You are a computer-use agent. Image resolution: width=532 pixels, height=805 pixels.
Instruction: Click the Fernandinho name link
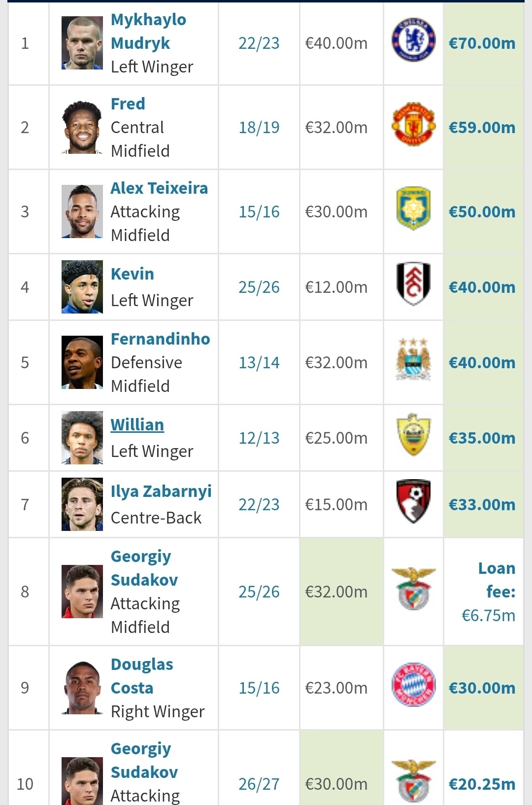pos(160,339)
